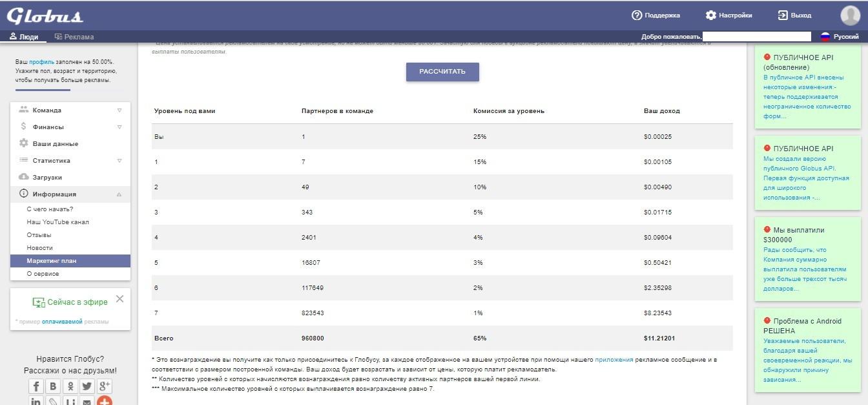Click the Всего income $11.21201 cell
Screen dimensions: 868x405
[659, 338]
